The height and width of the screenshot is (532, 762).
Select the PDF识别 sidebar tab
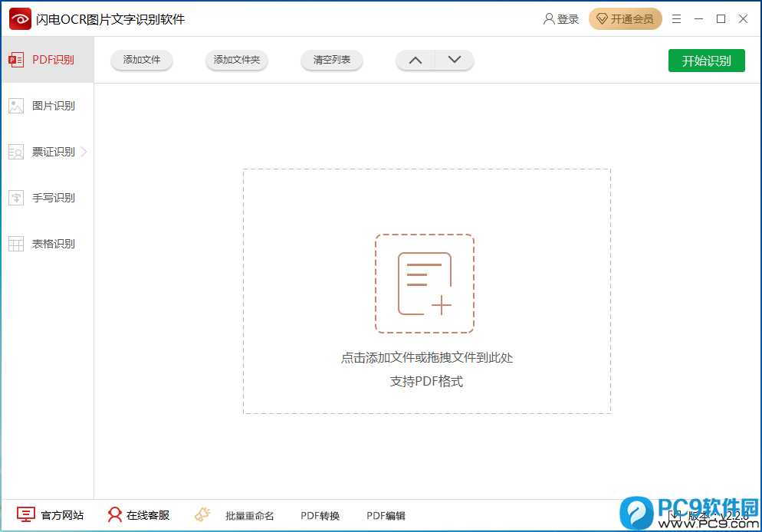click(x=48, y=60)
